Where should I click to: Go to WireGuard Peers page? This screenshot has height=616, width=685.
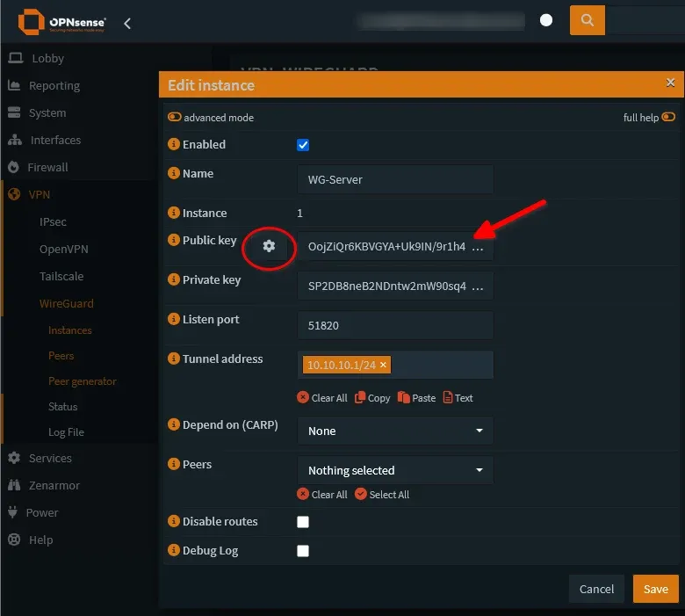tap(61, 355)
